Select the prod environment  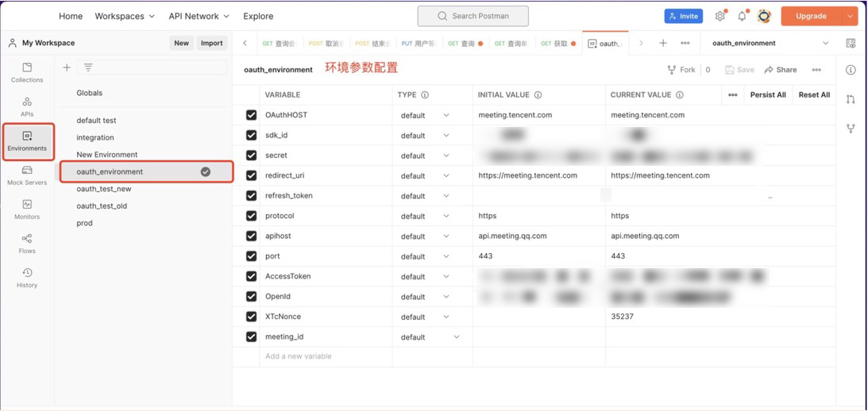click(x=85, y=223)
